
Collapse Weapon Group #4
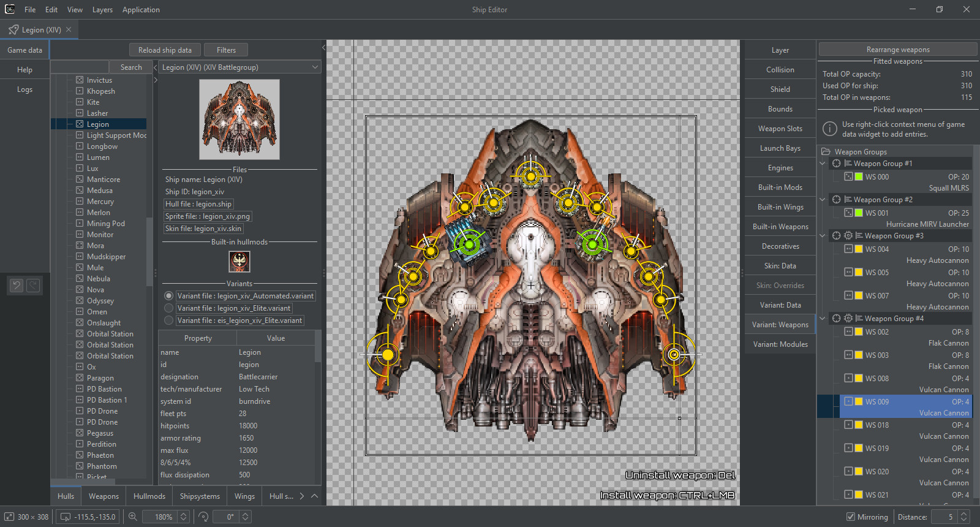(x=823, y=318)
